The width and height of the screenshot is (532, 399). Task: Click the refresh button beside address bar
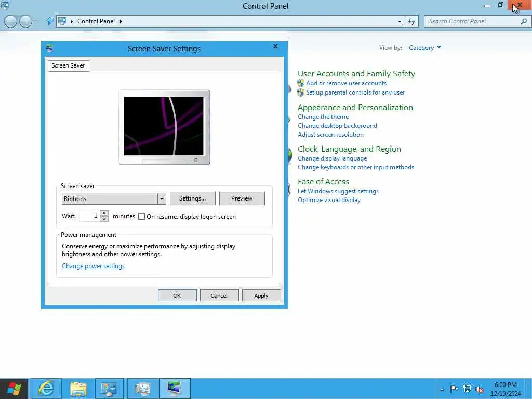pyautogui.click(x=411, y=21)
